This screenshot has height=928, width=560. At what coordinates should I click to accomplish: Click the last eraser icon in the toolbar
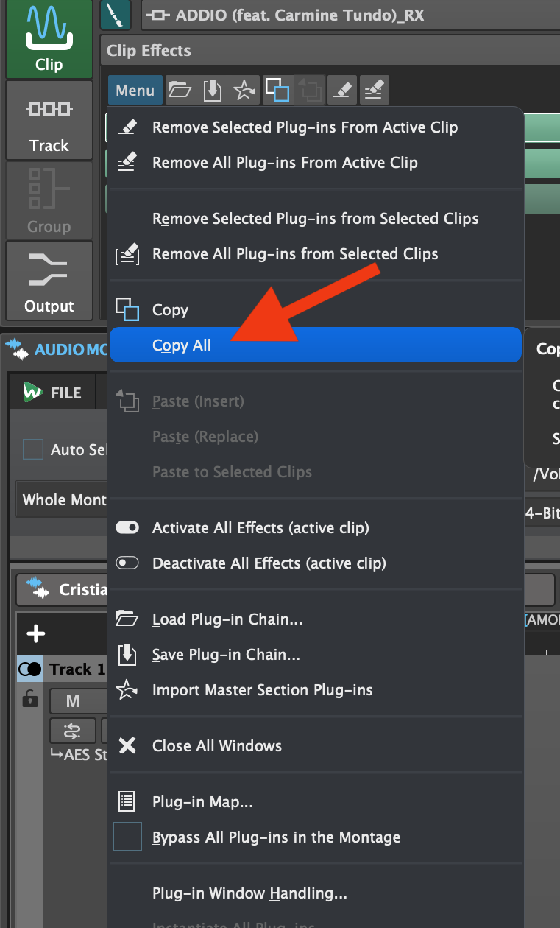[x=375, y=91]
